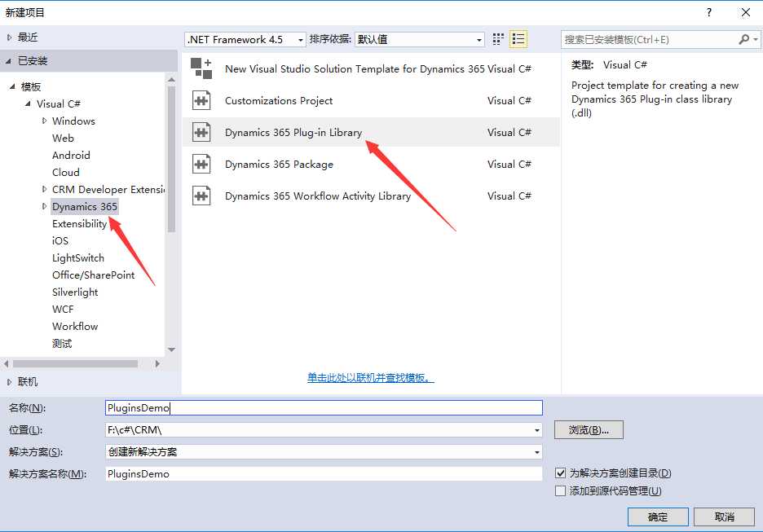The image size is (763, 532).
Task: Select Dynamics 365 Workflow Activity Library row
Action: (371, 196)
